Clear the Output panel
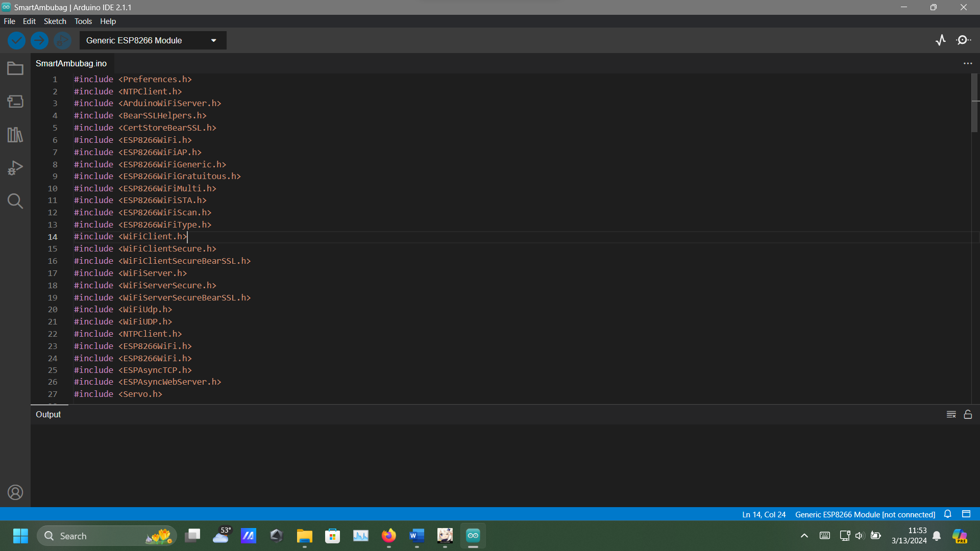This screenshot has width=980, height=551. pyautogui.click(x=951, y=414)
